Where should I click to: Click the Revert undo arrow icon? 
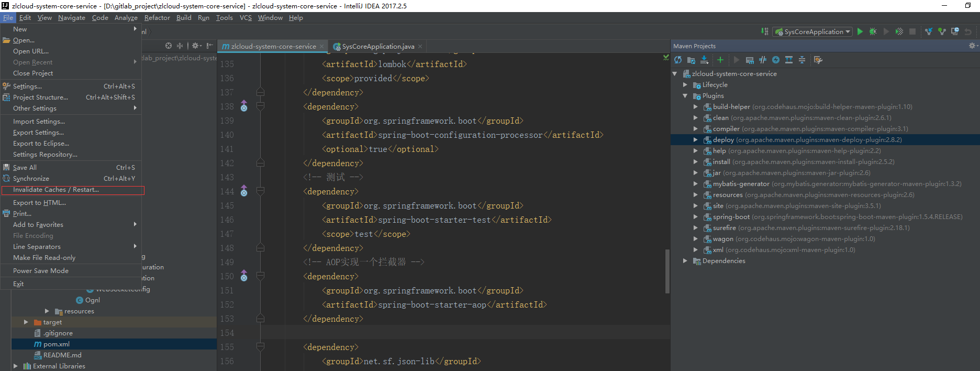tap(968, 31)
